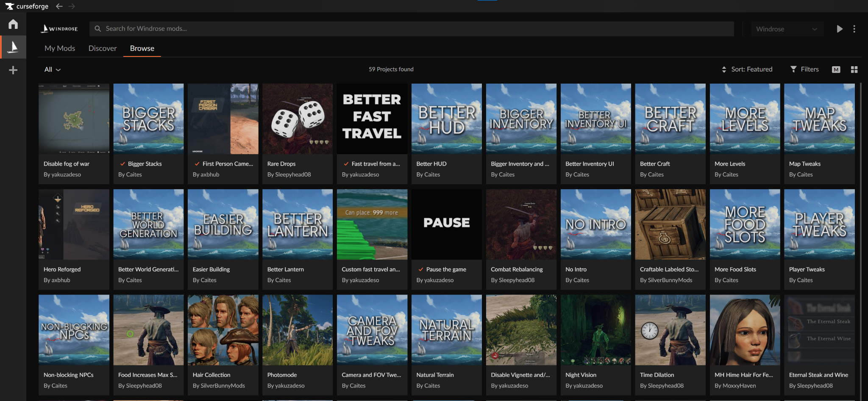Open Craftable Labeled Storage crate thumbnail
The width and height of the screenshot is (868, 401).
[x=670, y=224]
